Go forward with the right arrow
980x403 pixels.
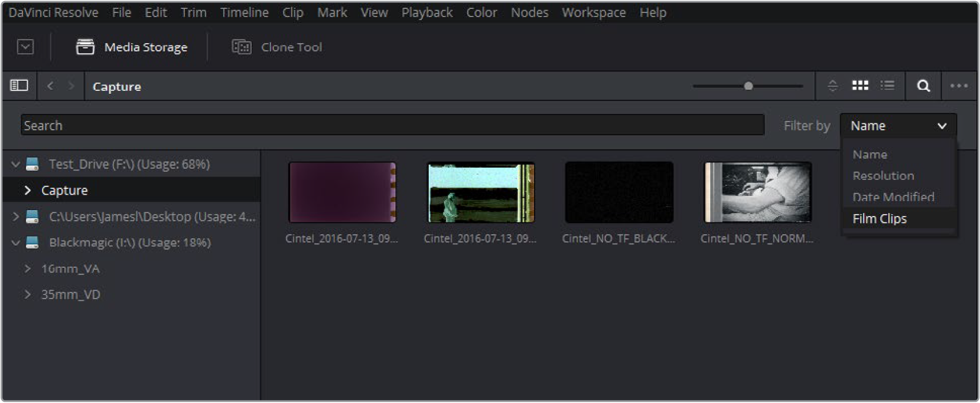71,86
